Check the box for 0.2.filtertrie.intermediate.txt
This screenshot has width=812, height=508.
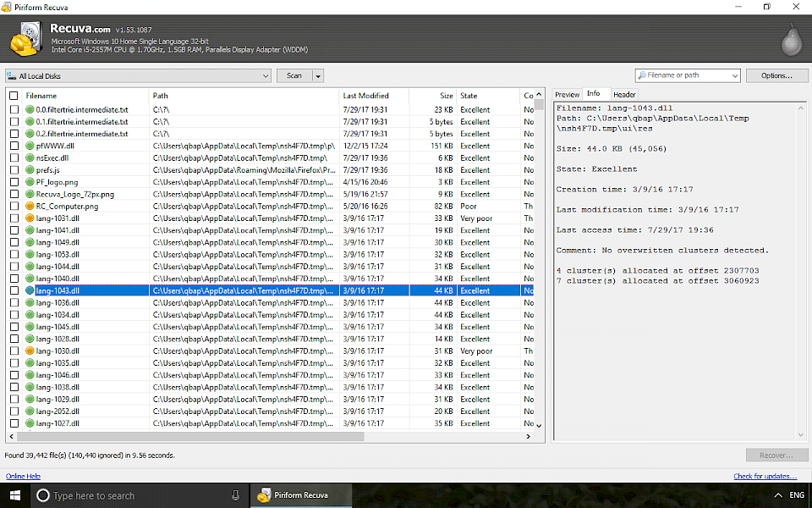click(14, 134)
